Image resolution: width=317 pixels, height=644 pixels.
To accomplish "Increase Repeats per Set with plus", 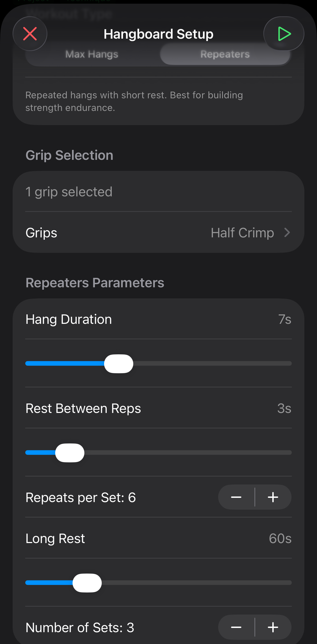I will tap(273, 497).
